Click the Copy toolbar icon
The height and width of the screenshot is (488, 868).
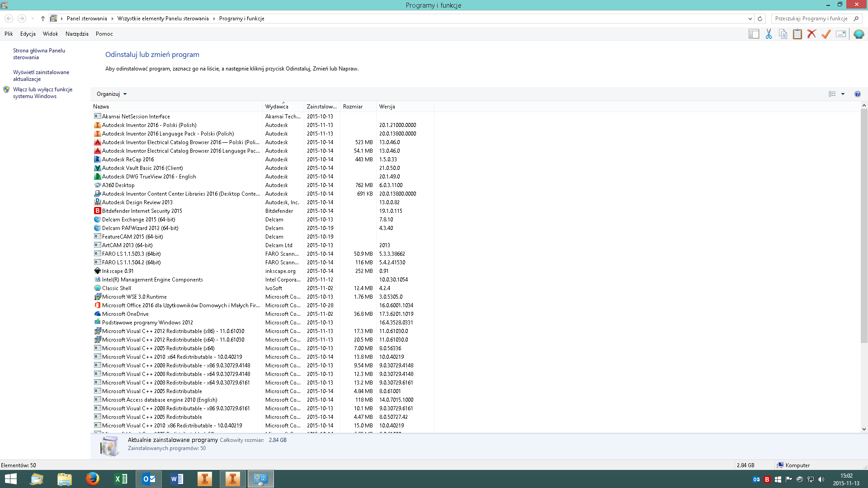pos(783,34)
